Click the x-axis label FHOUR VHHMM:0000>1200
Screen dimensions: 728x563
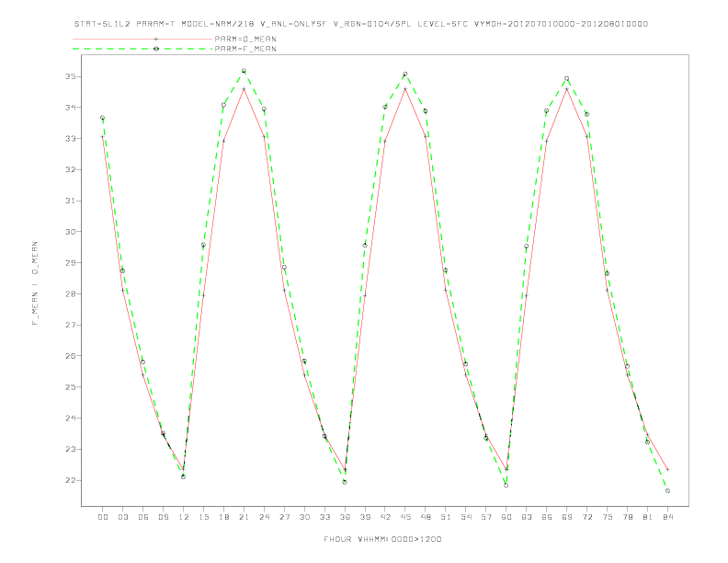382,539
